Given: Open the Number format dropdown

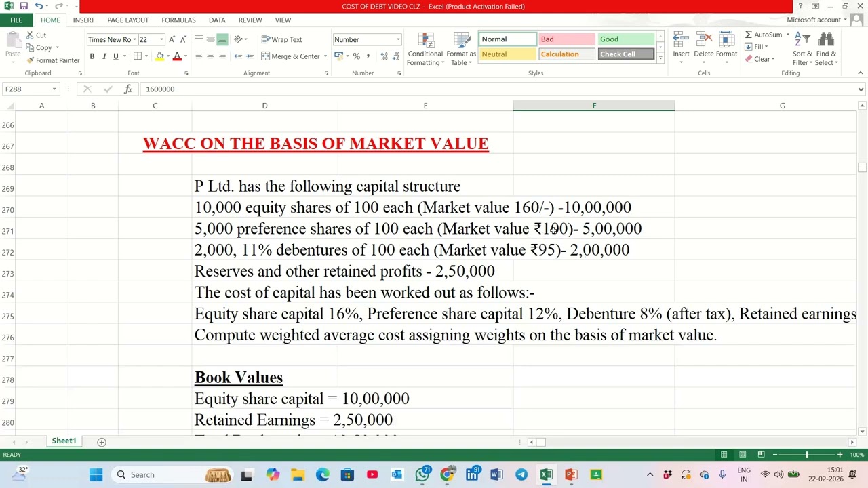Looking at the screenshot, I should point(398,39).
